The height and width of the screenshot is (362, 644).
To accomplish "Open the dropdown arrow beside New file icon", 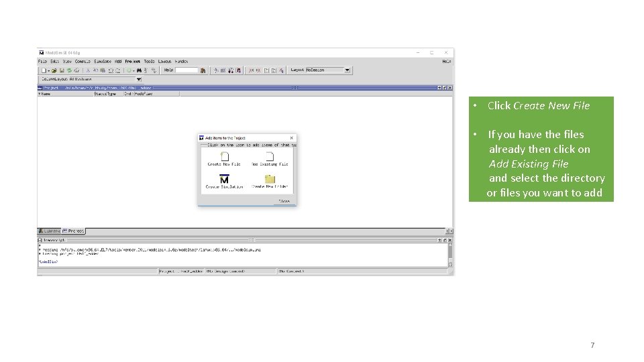I will [48, 71].
